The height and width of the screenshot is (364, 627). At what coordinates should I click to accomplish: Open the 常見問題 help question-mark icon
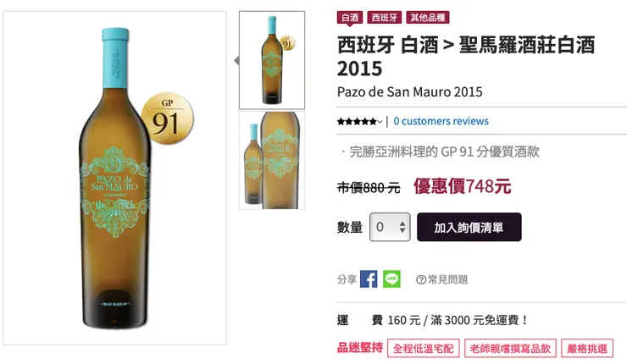[420, 279]
